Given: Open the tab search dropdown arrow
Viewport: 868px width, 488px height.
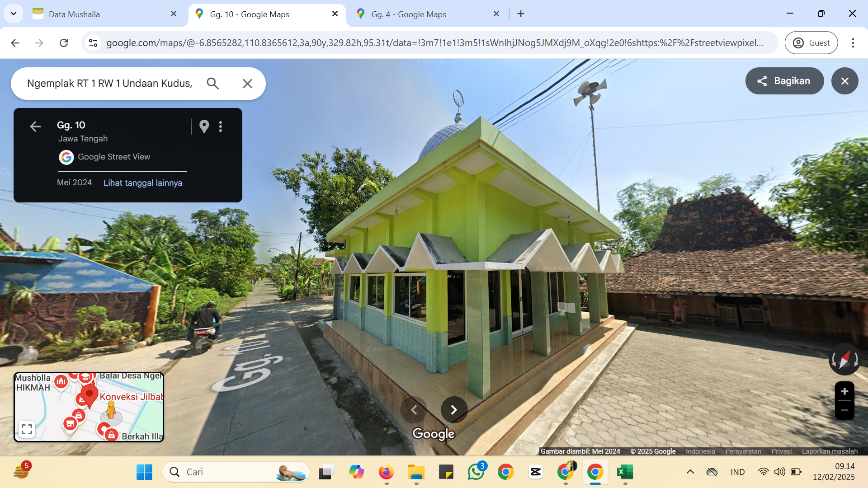Looking at the screenshot, I should pos(14,14).
